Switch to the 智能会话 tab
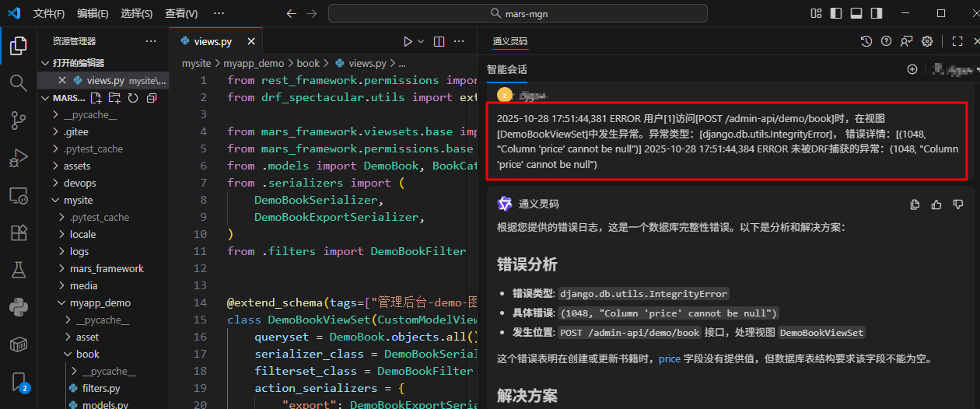The width and height of the screenshot is (980, 409). click(506, 69)
